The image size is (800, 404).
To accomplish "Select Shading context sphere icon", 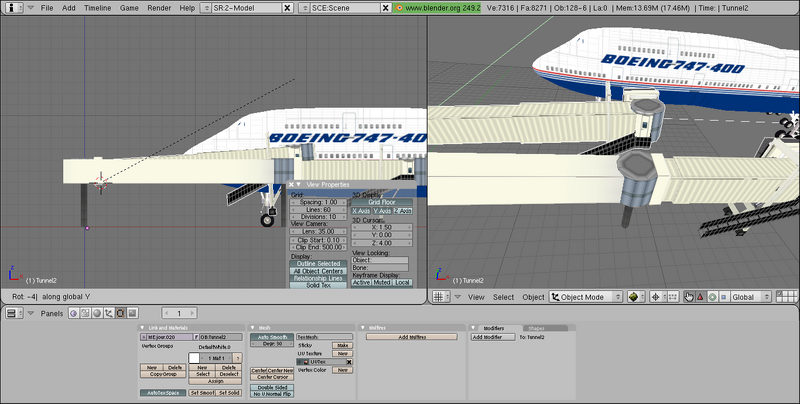I will tap(97, 313).
